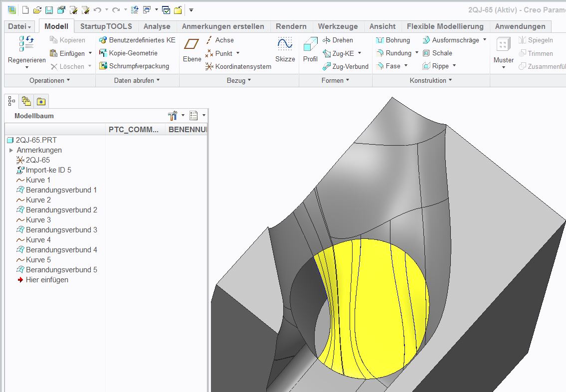Save the model with the floppy disk icon
566x392 pixels.
pos(49,10)
